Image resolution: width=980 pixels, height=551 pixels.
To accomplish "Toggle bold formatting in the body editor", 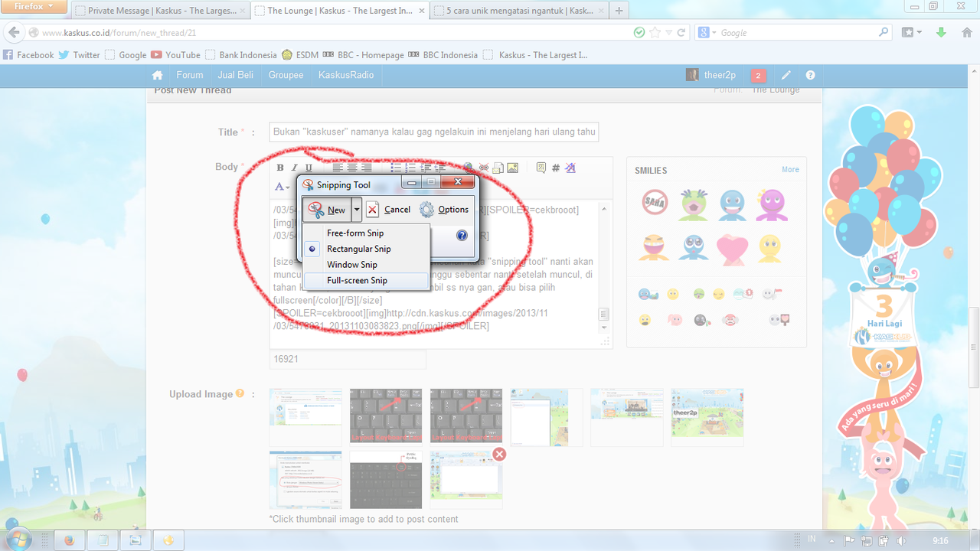I will 280,168.
